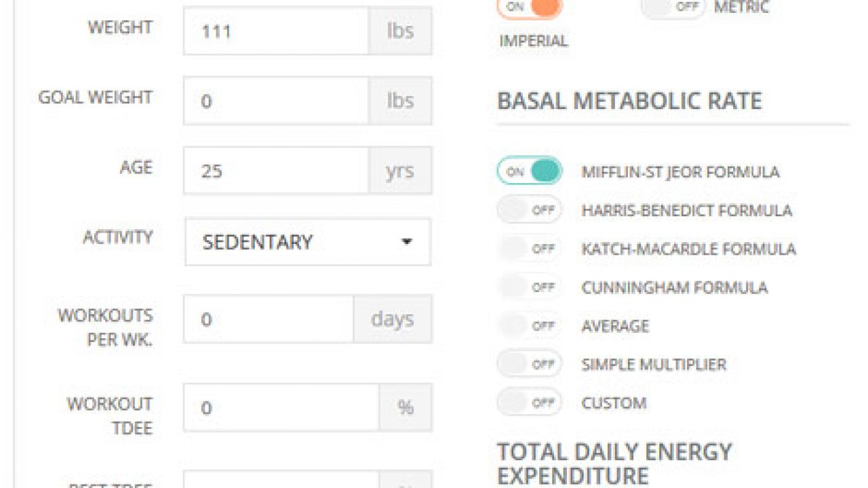
Task: Enable the Harris-Benedict formula toggle
Action: tap(530, 209)
